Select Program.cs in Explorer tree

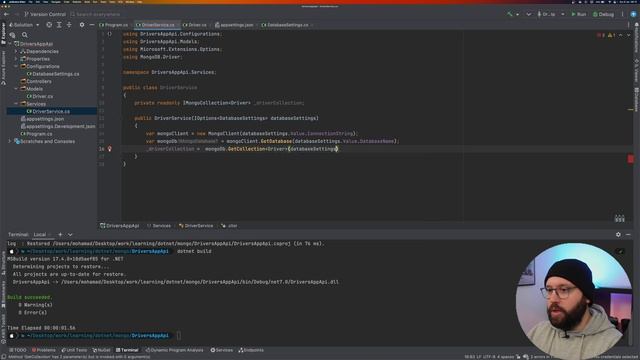tap(36, 134)
